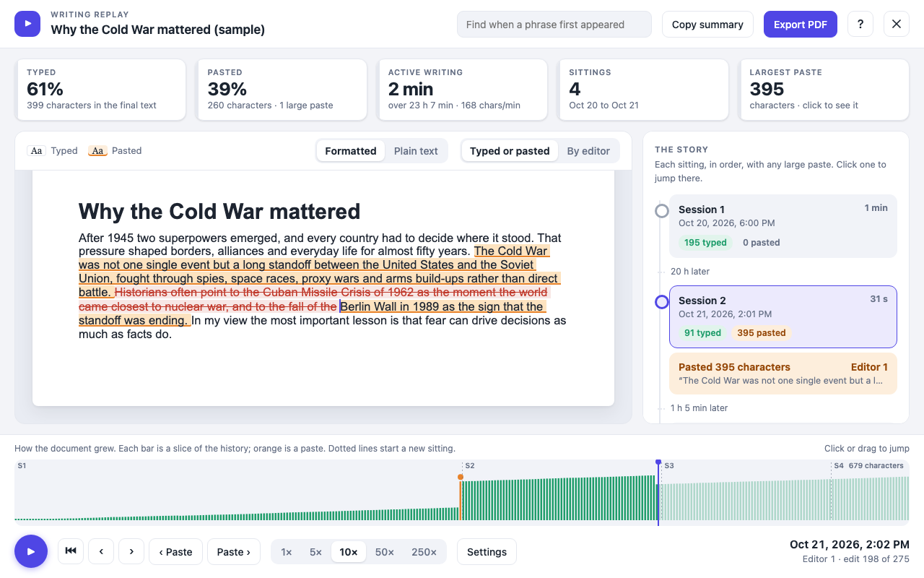This screenshot has height=578, width=924.
Task: Switch to Plain text view
Action: [416, 151]
